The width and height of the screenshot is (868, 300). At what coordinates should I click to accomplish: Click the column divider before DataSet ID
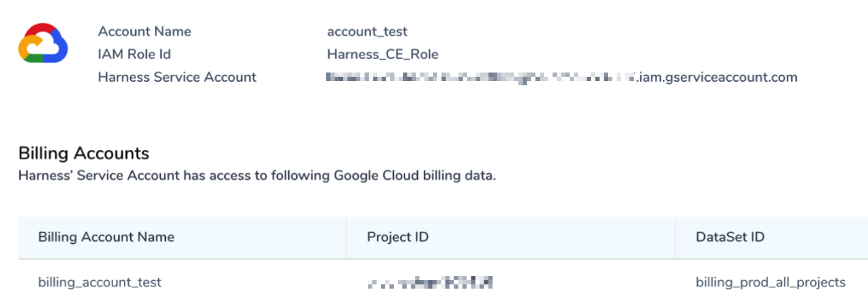pyautogui.click(x=675, y=237)
